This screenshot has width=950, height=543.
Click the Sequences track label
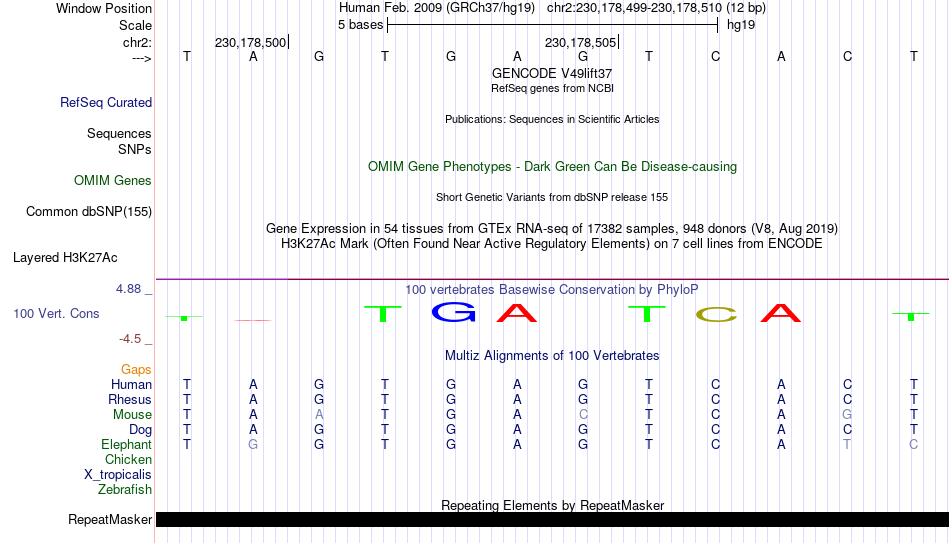click(119, 133)
